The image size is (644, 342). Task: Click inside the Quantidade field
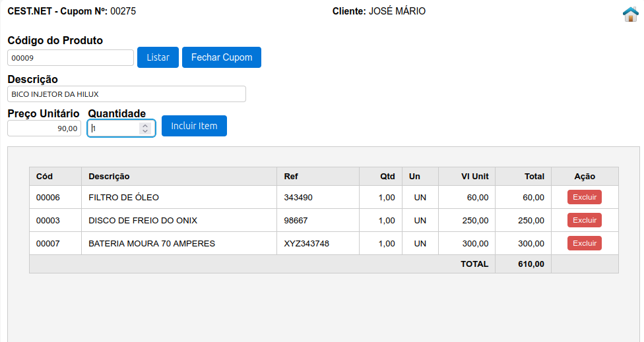113,128
